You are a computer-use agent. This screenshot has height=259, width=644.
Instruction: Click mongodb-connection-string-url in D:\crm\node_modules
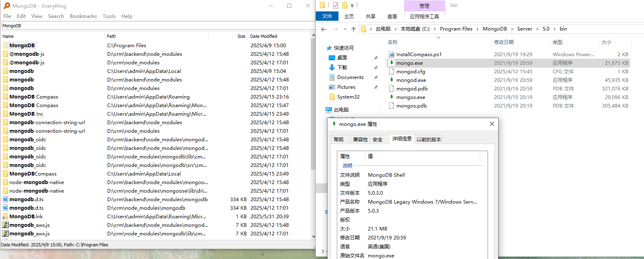(x=47, y=131)
